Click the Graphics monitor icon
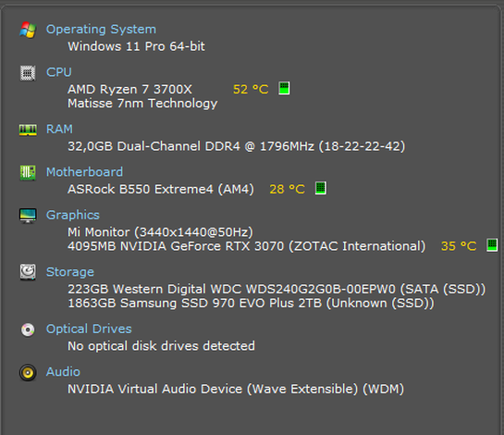The width and height of the screenshot is (504, 435). click(28, 216)
